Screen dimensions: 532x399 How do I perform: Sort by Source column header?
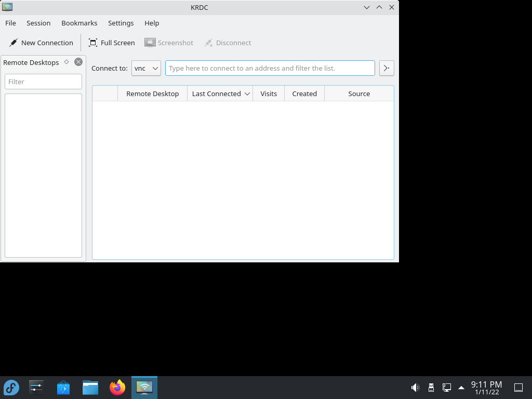coord(359,94)
